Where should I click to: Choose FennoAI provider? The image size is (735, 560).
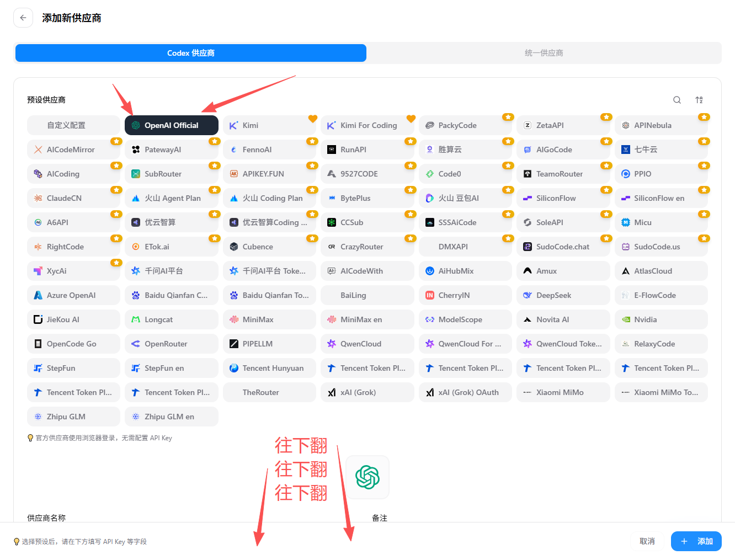pos(269,150)
